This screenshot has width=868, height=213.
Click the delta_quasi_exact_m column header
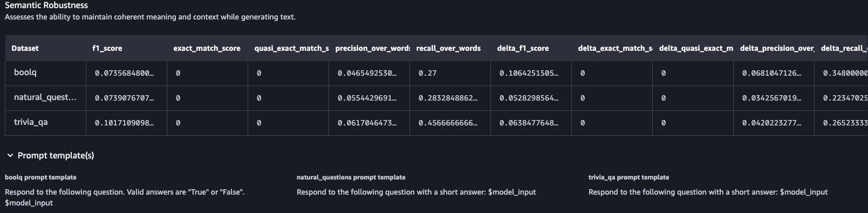tap(696, 48)
